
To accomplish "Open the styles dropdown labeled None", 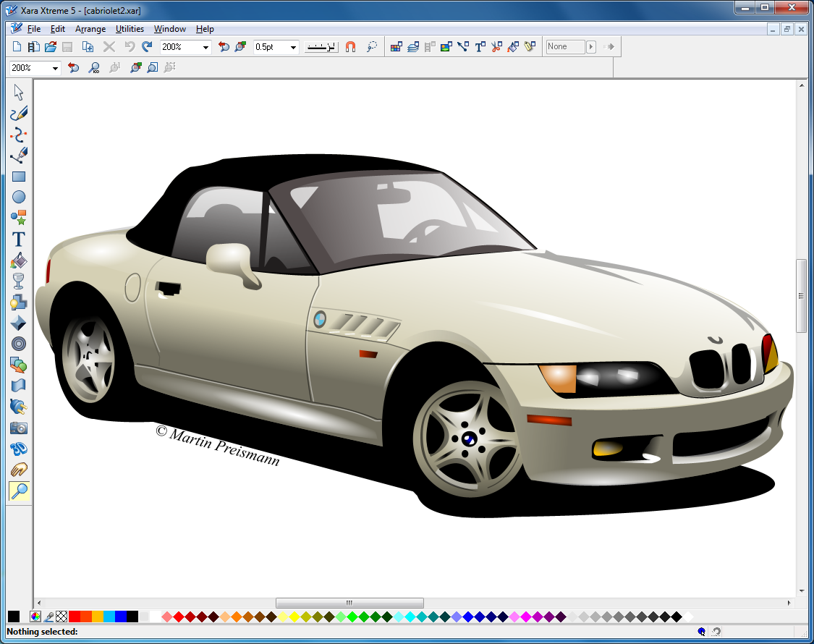I will click(591, 46).
